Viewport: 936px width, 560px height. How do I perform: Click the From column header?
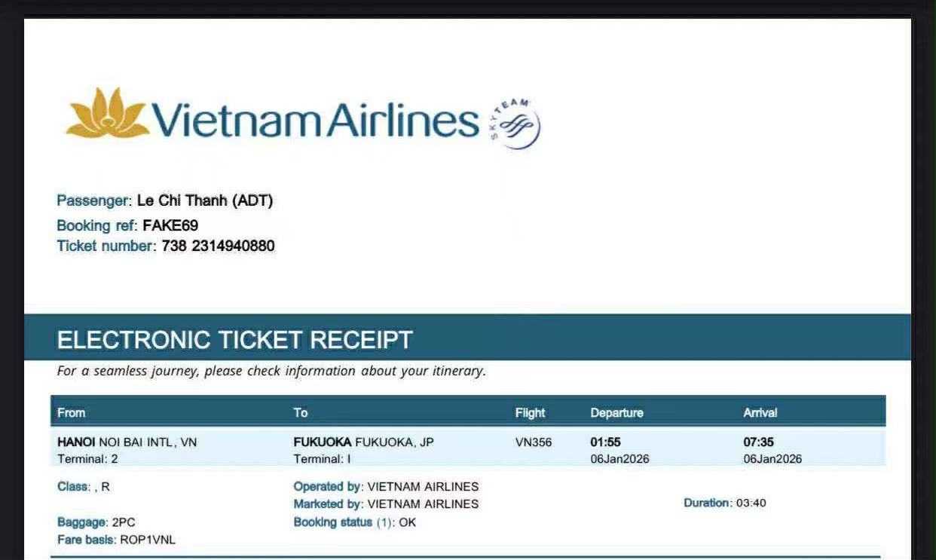(x=72, y=412)
